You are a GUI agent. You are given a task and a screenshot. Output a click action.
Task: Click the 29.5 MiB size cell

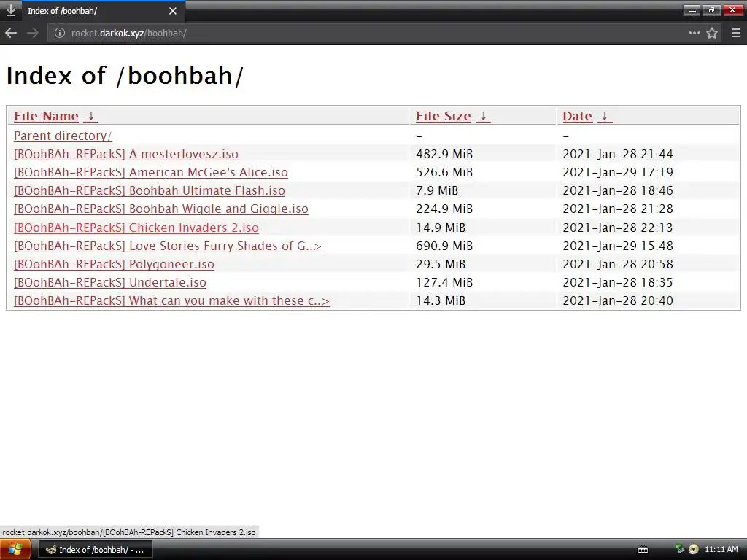pos(441,264)
